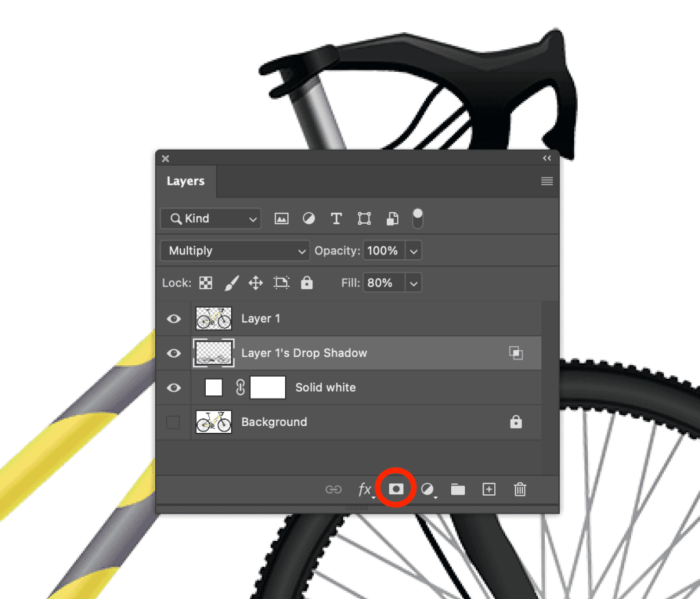Select the Background layer thumbnail
Image resolution: width=700 pixels, height=599 pixels.
[x=214, y=422]
